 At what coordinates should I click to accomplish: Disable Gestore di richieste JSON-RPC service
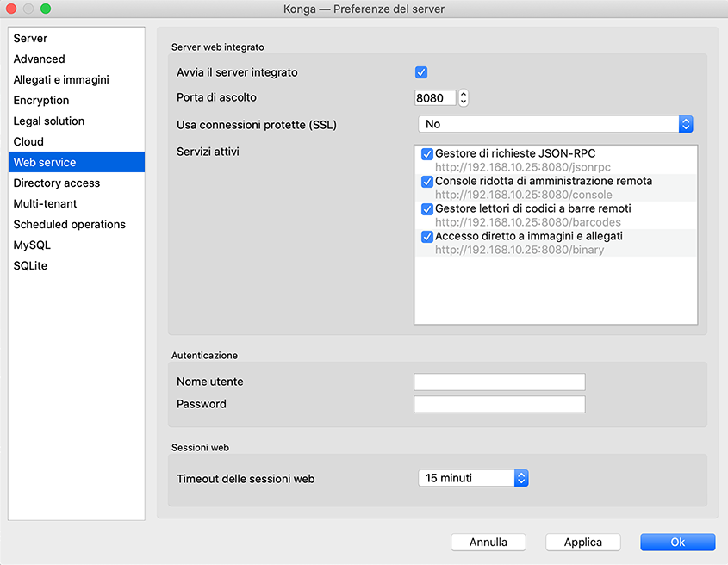point(426,154)
